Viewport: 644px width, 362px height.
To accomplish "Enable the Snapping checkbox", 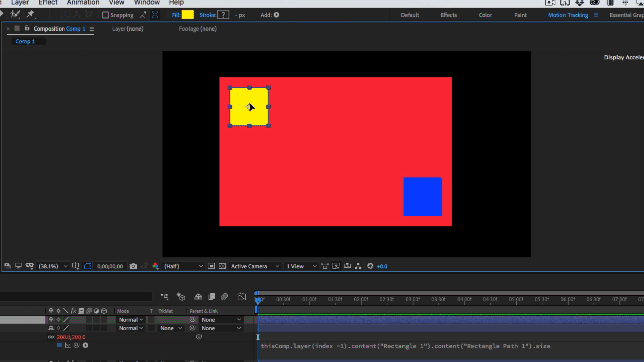I will (x=106, y=15).
